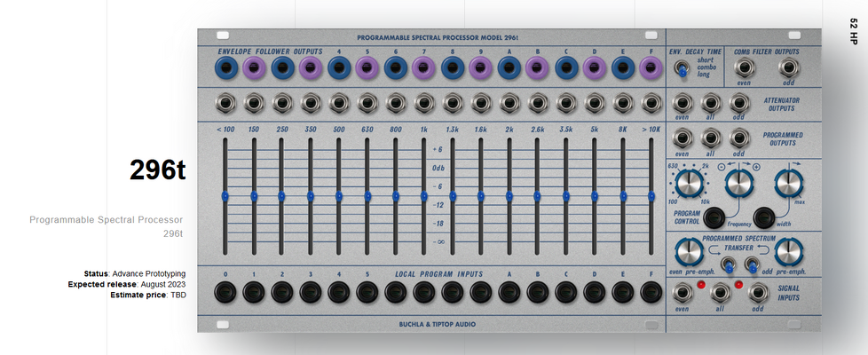Click the odd pre-emph. knob

[788, 251]
